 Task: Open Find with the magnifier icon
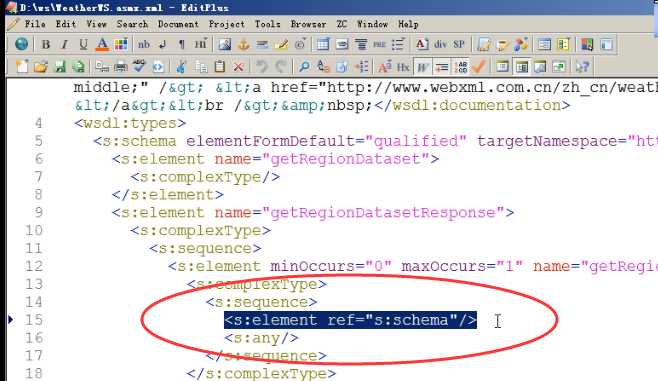tap(304, 66)
